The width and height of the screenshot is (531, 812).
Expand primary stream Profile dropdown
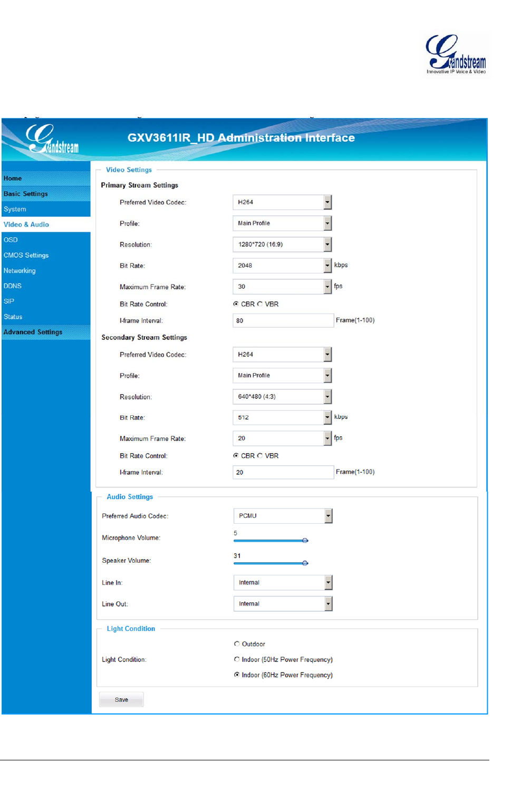[282, 223]
